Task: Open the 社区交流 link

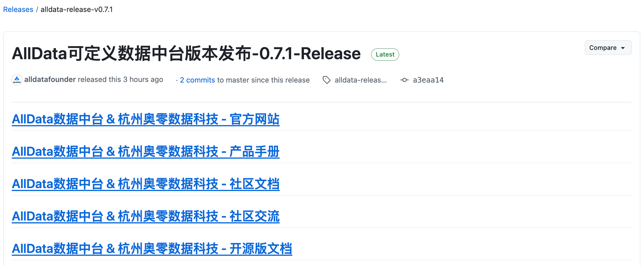Action: point(146,216)
